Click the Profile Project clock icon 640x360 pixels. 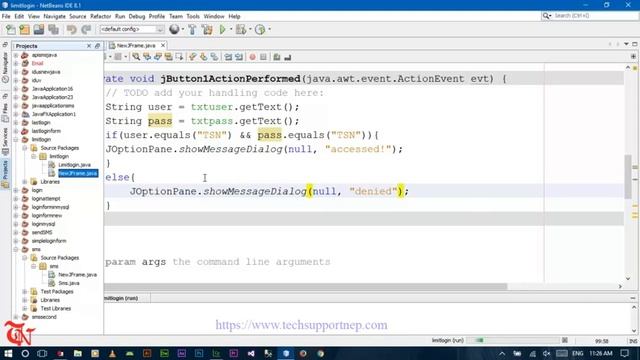pos(260,29)
